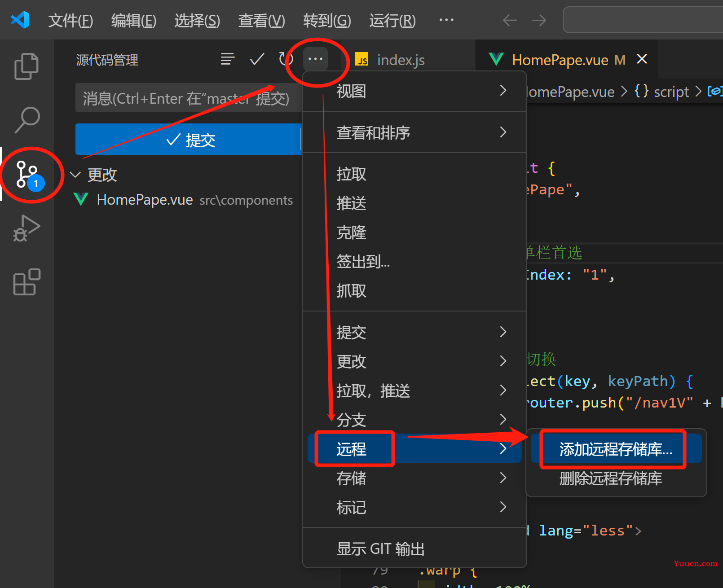Open the 运行(R) menu
Viewport: 723px width, 588px height.
[392, 20]
